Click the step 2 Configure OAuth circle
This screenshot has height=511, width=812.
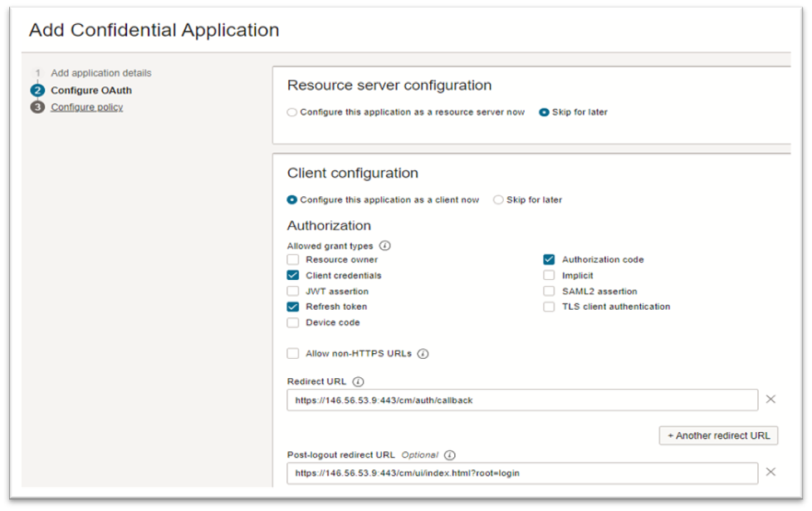point(37,91)
